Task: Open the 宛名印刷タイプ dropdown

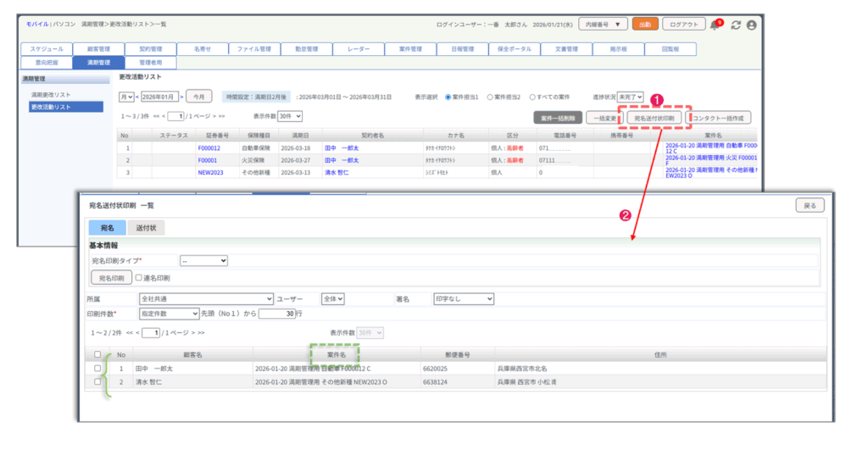Action: click(203, 261)
